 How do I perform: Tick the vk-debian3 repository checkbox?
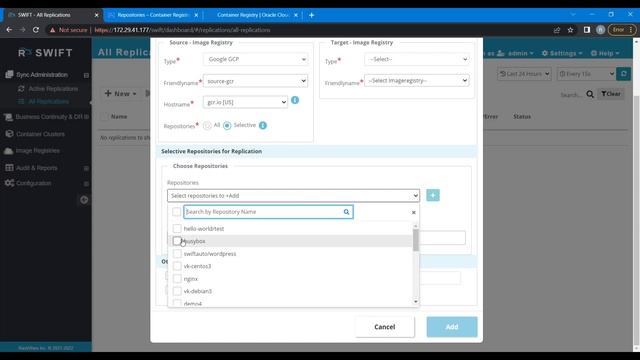point(177,291)
